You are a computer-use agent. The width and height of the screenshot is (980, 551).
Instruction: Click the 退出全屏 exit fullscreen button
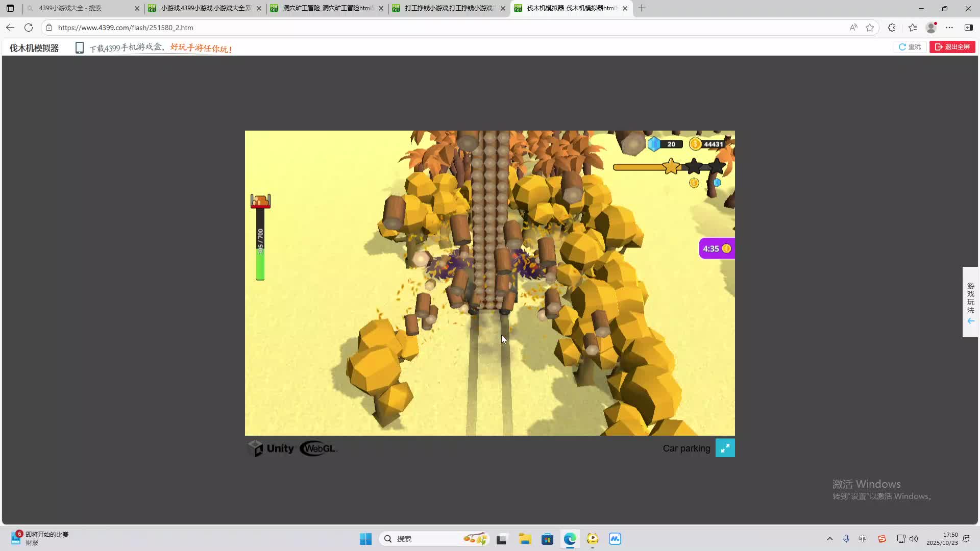click(x=952, y=47)
